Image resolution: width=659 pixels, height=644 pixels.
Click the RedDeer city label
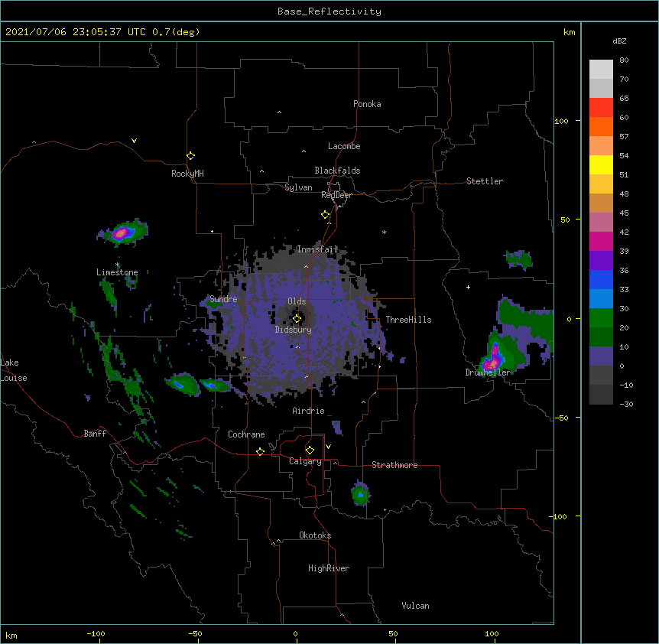pos(336,195)
